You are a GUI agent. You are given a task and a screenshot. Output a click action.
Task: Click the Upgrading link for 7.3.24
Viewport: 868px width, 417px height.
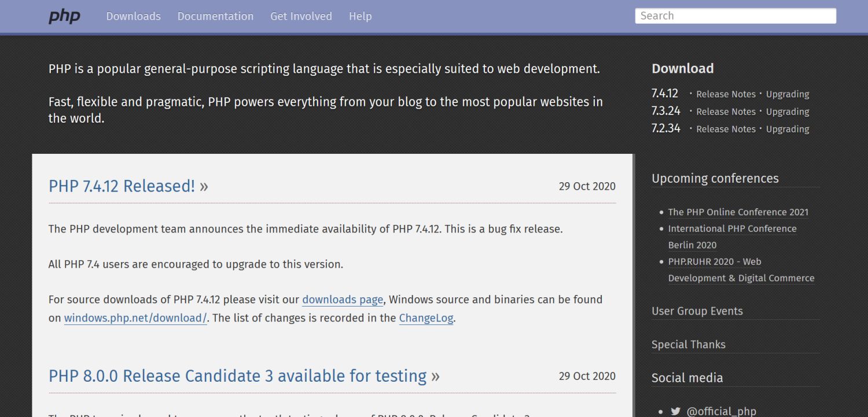pyautogui.click(x=787, y=111)
